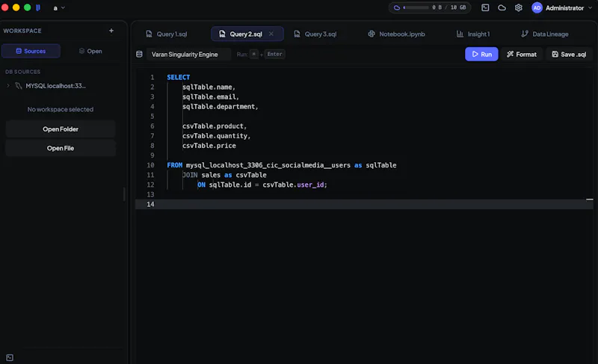Image resolution: width=598 pixels, height=364 pixels.
Task: Click macOS green fullscreen button
Action: click(x=27, y=7)
